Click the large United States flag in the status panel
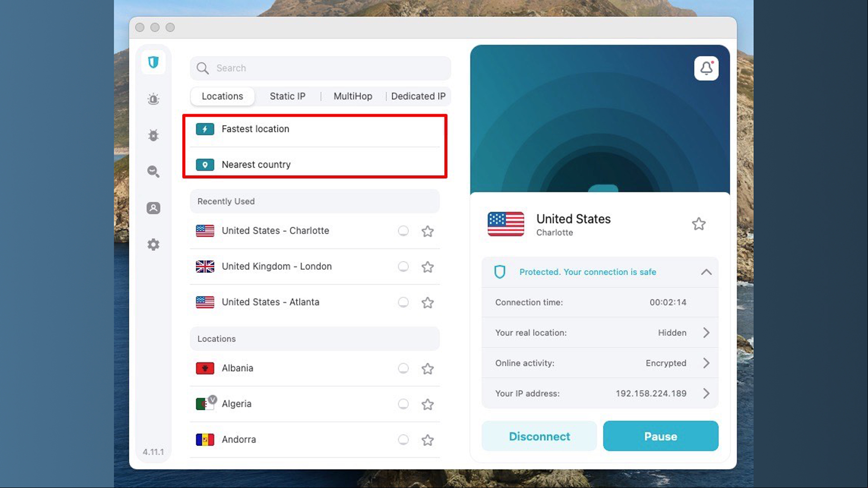This screenshot has height=488, width=868. coord(506,224)
